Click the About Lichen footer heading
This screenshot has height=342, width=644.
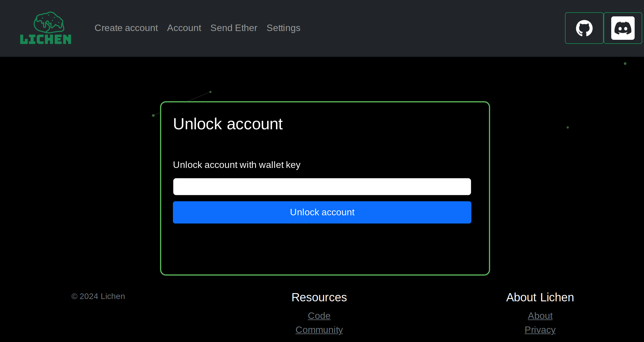(x=540, y=298)
